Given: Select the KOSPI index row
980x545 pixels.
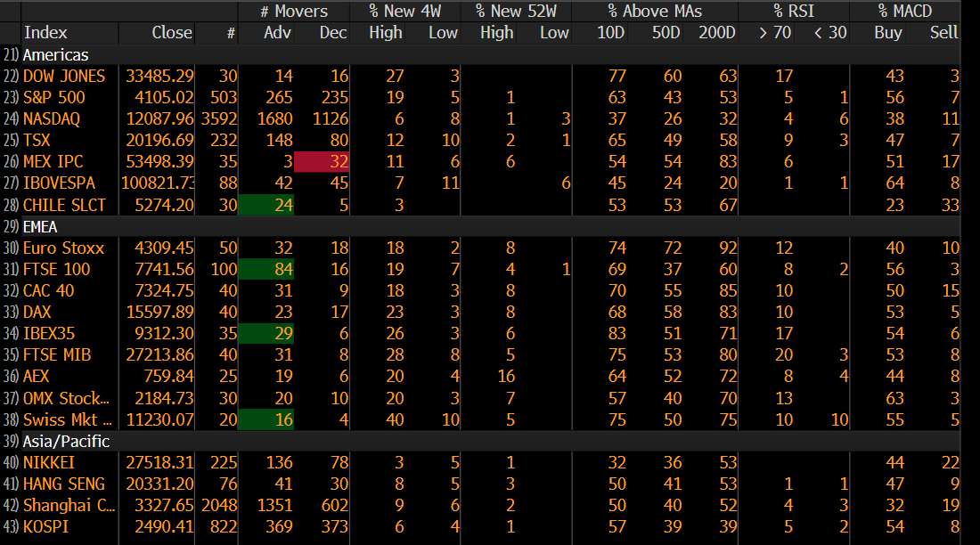Looking at the screenshot, I should (45, 527).
